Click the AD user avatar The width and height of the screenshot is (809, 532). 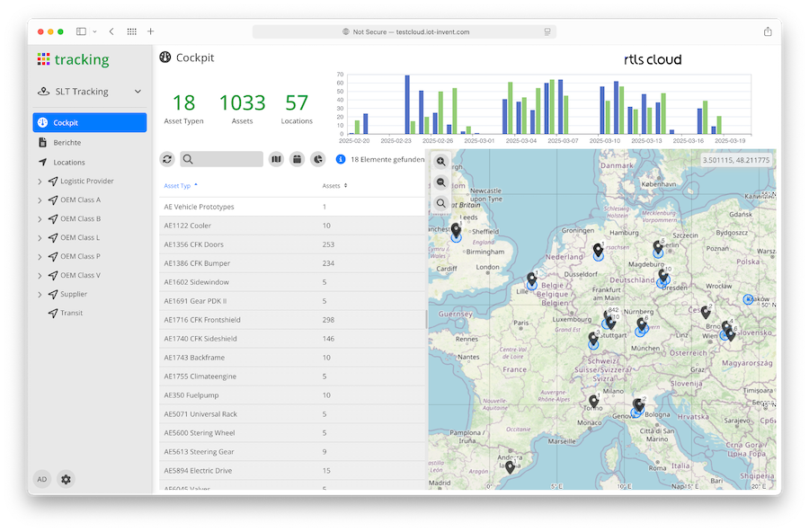coord(41,479)
